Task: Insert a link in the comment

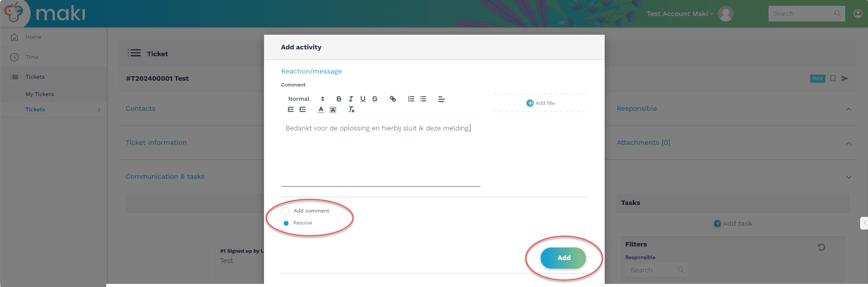Action: 393,99
